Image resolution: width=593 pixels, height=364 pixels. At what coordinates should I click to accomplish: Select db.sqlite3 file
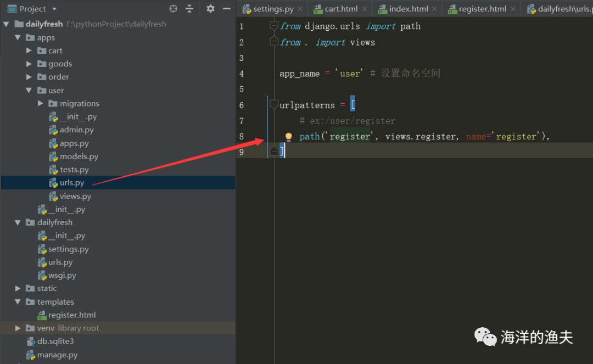coord(55,341)
